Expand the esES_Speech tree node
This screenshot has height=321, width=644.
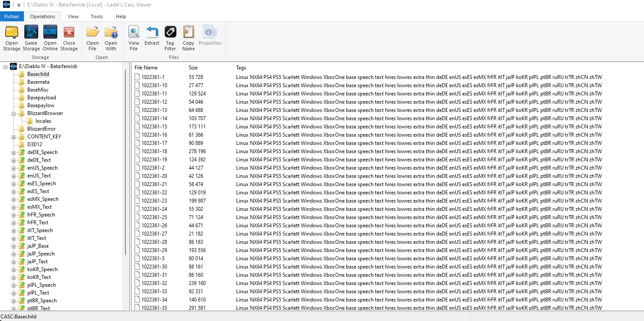[13, 183]
